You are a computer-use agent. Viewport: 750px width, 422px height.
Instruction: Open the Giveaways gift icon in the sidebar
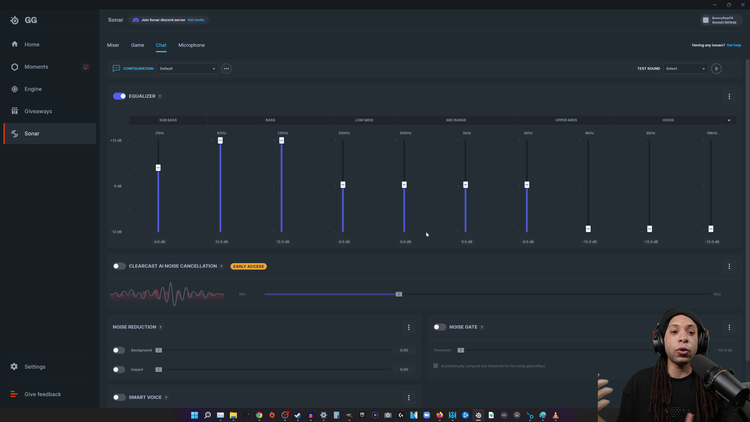click(14, 111)
